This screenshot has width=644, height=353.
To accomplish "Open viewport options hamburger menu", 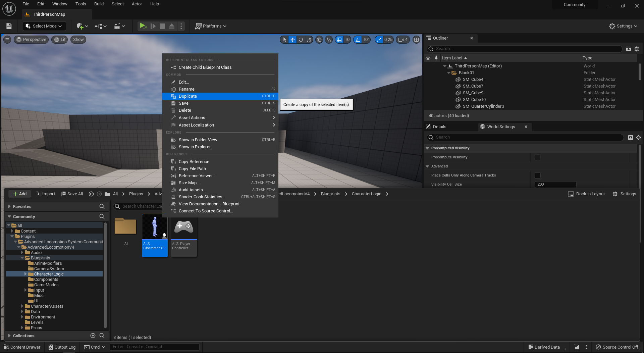I will 7,40.
